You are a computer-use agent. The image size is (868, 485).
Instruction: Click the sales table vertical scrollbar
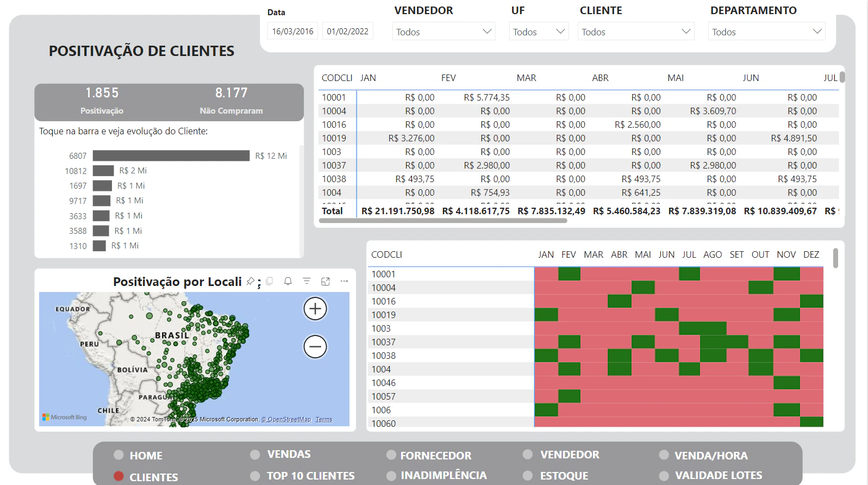pos(842,77)
